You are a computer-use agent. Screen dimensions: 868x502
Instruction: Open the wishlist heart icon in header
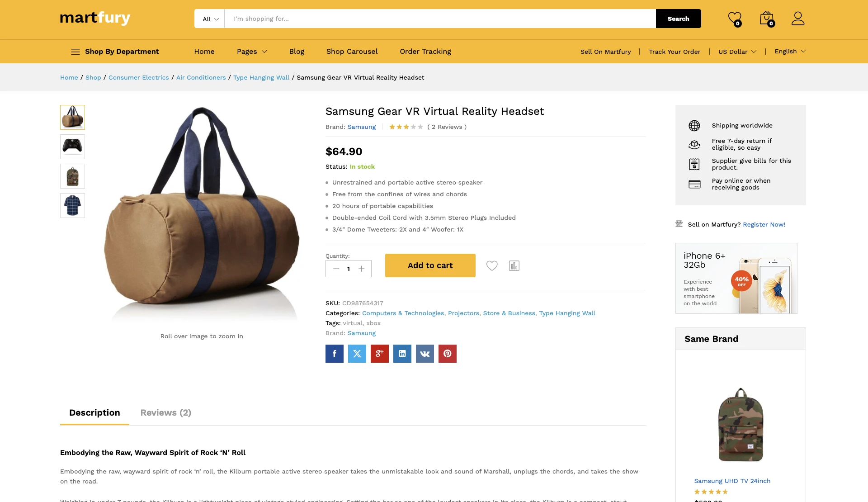[735, 19]
